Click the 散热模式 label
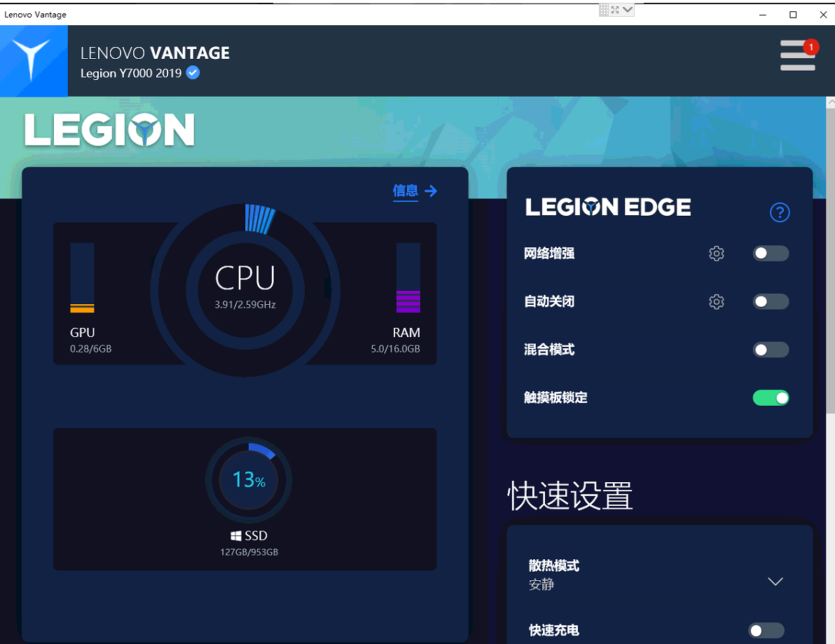 (554, 566)
